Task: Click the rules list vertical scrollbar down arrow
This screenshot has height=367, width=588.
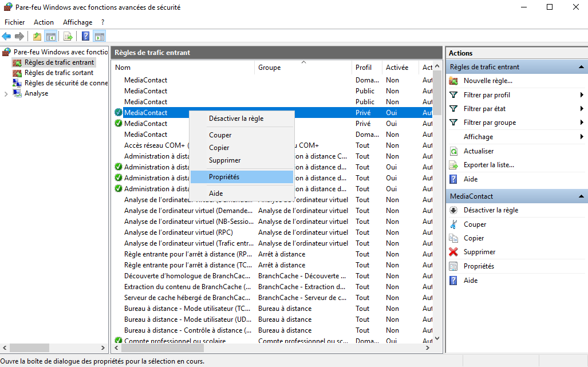Action: (x=437, y=338)
